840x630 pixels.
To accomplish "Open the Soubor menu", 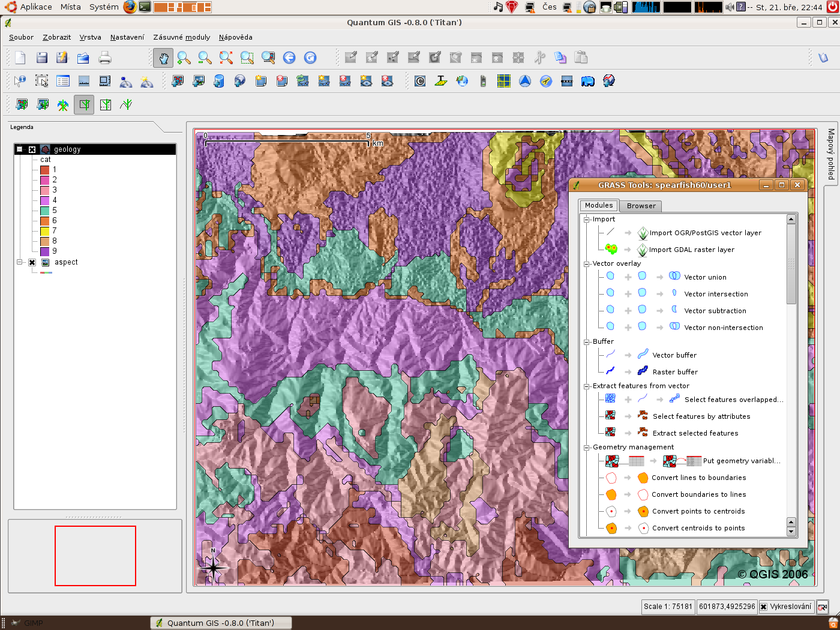I will coord(21,37).
